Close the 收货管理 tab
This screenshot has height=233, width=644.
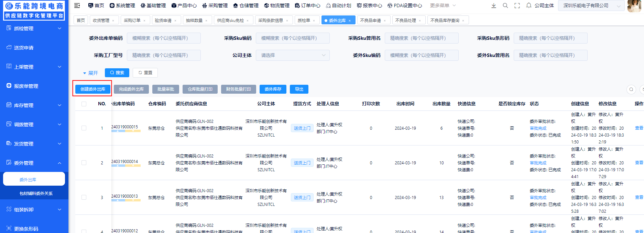click(x=113, y=21)
